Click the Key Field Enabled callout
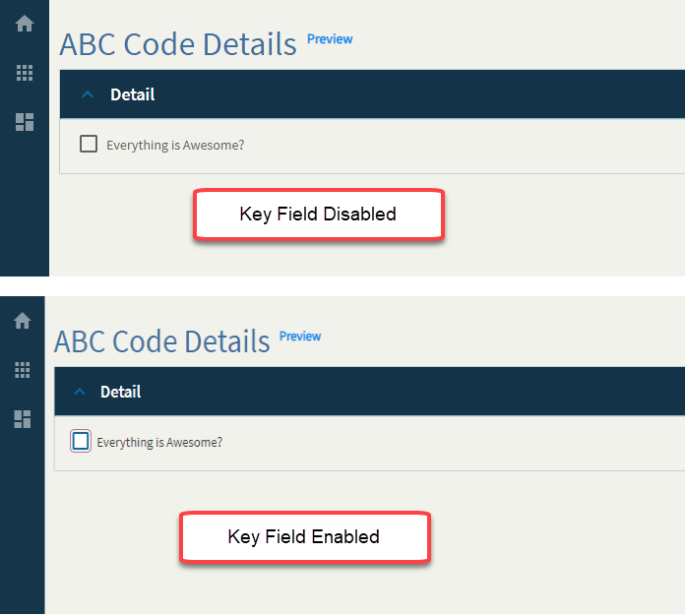Viewport: 685px width, 616px height. click(305, 537)
